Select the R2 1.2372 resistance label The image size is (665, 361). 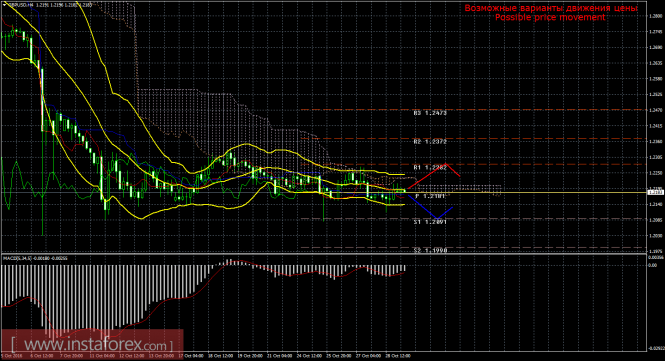pos(430,142)
